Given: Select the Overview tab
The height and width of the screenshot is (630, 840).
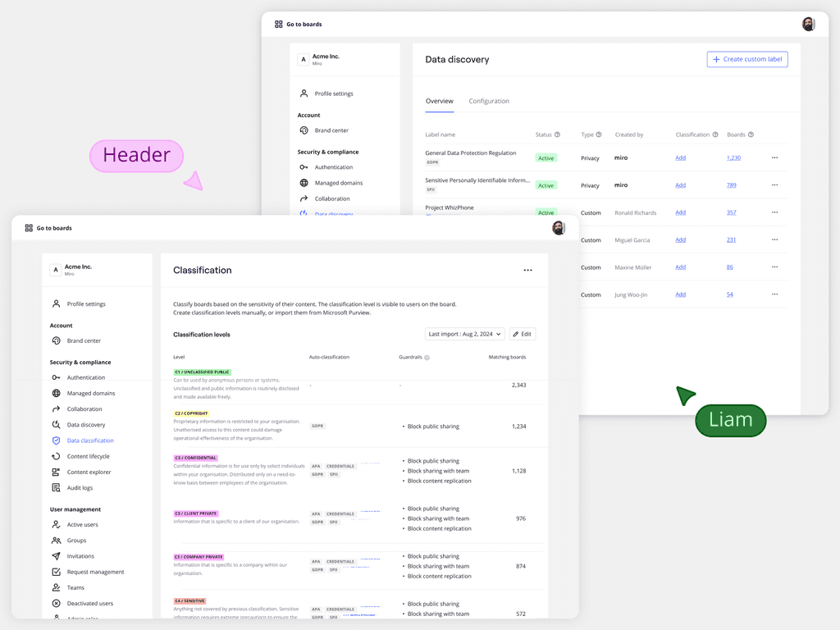Looking at the screenshot, I should (440, 101).
